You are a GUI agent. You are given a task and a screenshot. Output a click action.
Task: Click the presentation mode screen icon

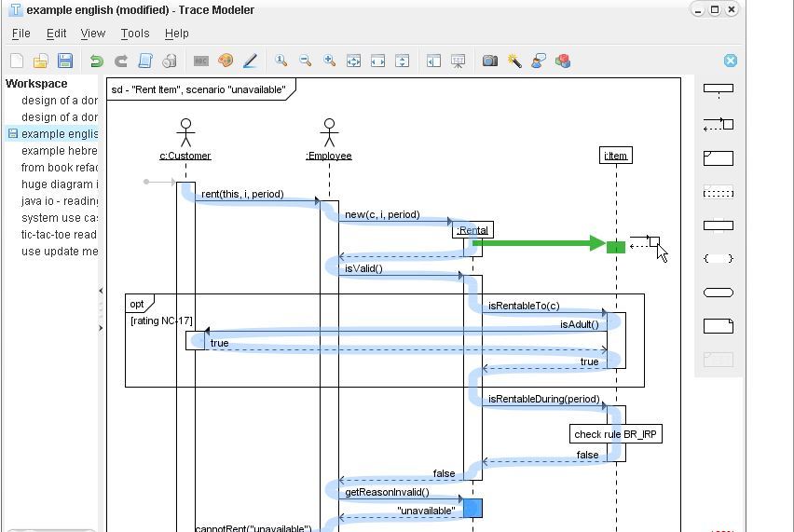point(458,61)
